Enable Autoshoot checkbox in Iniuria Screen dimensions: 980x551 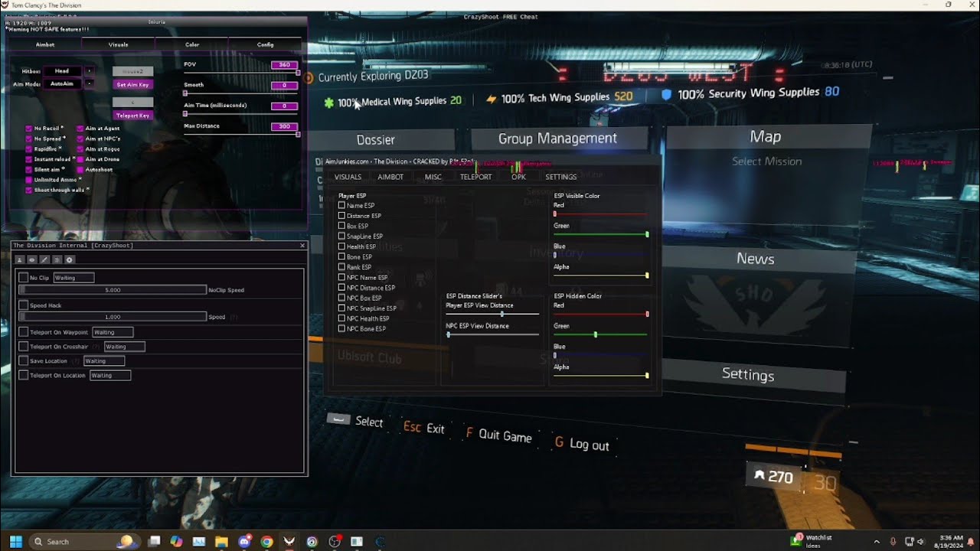(x=80, y=169)
